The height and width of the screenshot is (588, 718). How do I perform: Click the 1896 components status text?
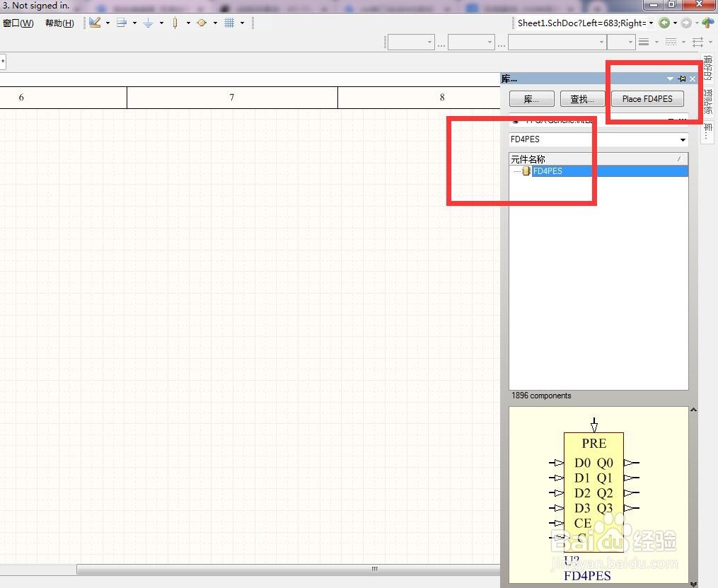pos(541,396)
